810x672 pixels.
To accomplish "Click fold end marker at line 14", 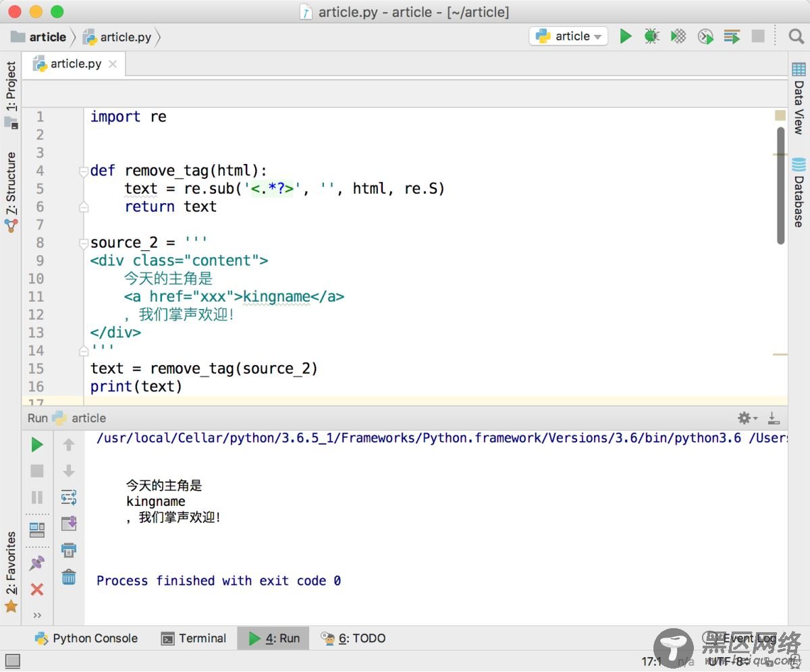I will 84,350.
